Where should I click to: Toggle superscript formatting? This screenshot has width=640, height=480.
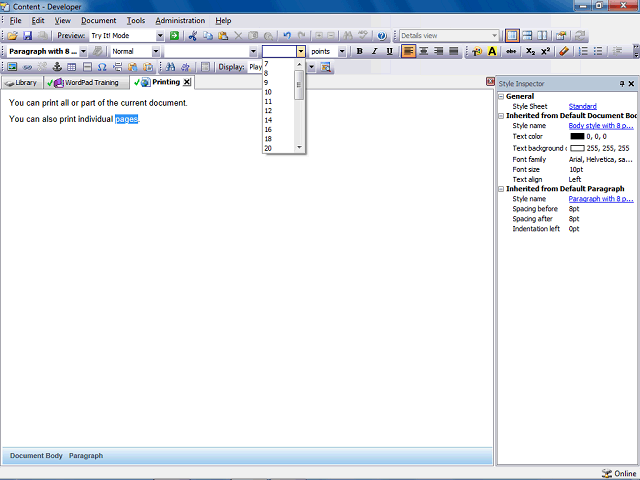(x=545, y=51)
